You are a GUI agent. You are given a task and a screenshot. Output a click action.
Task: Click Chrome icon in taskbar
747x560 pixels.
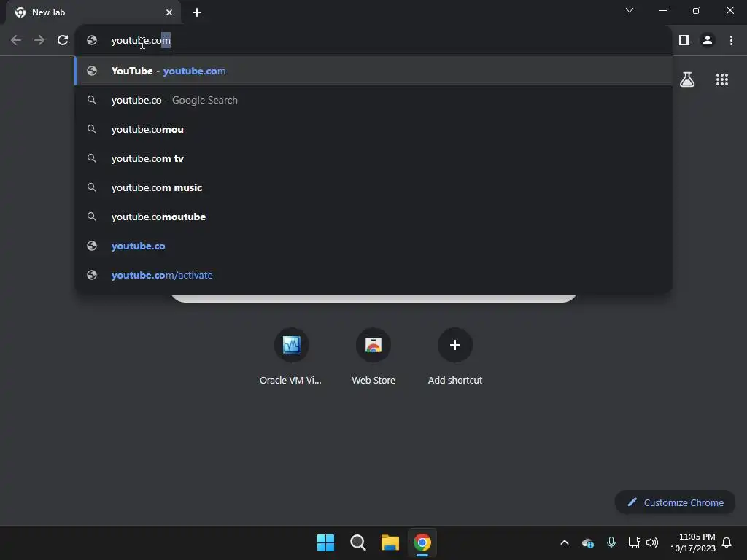click(x=422, y=542)
